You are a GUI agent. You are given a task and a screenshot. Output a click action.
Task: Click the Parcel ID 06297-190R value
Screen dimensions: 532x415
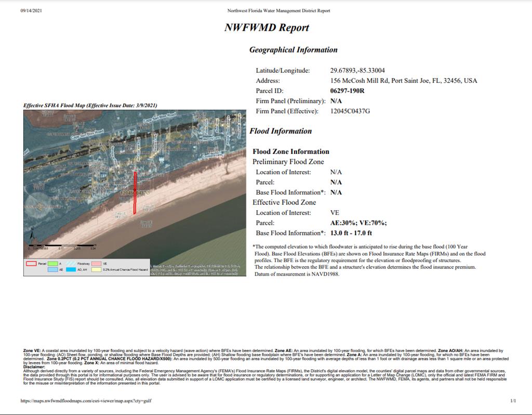pyautogui.click(x=348, y=90)
